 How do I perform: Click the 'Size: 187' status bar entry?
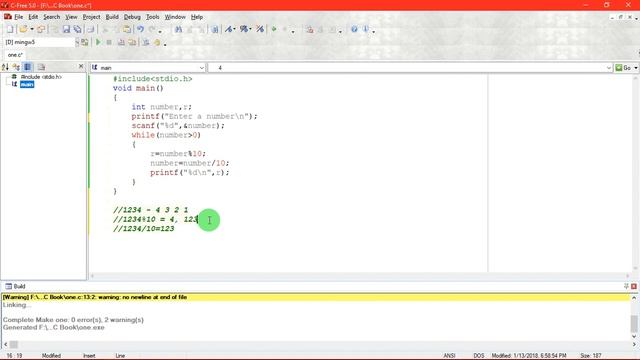590,356
